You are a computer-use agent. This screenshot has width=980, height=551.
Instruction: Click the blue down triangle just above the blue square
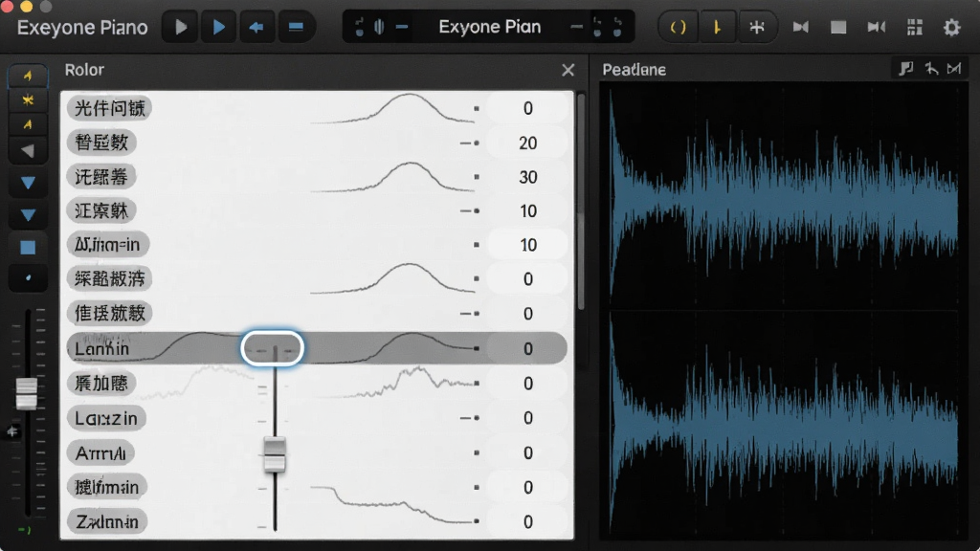pos(28,215)
